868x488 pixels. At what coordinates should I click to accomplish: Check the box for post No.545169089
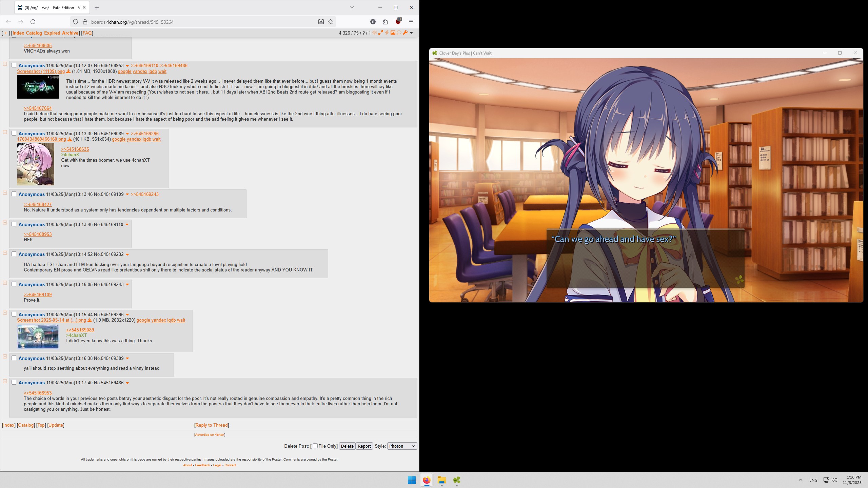[x=14, y=133]
